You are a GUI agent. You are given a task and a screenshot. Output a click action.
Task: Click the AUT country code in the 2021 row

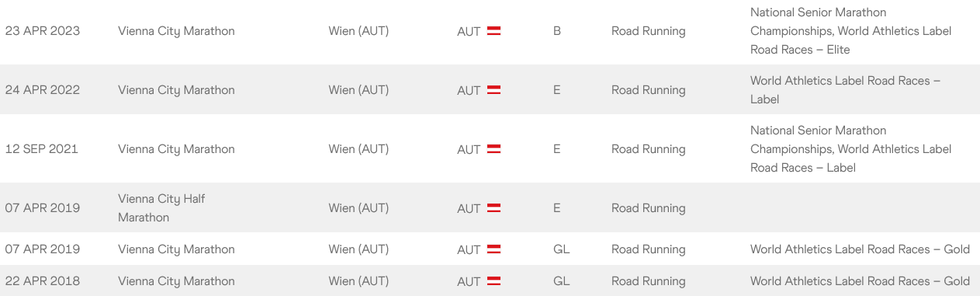[469, 149]
